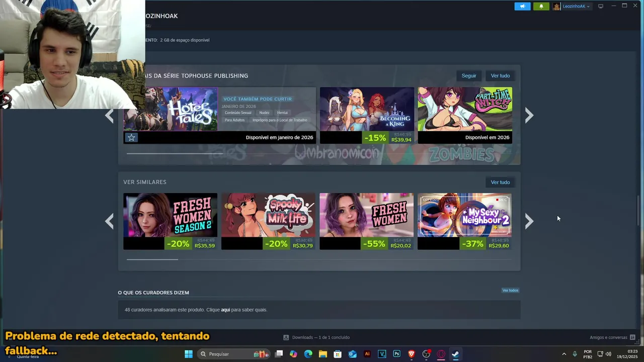Show hidden system tray icons
644x362 pixels.
(564, 354)
